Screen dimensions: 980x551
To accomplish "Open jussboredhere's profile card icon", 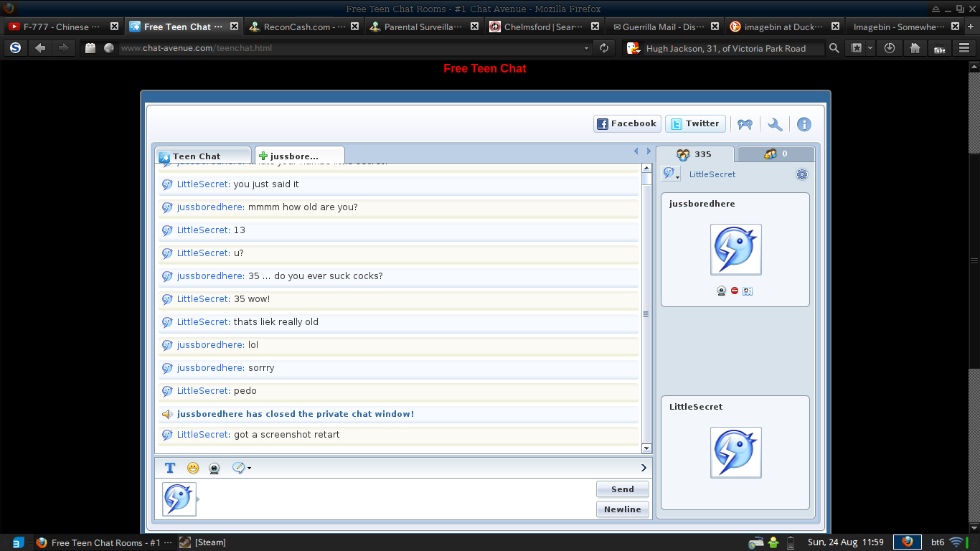I will (748, 291).
